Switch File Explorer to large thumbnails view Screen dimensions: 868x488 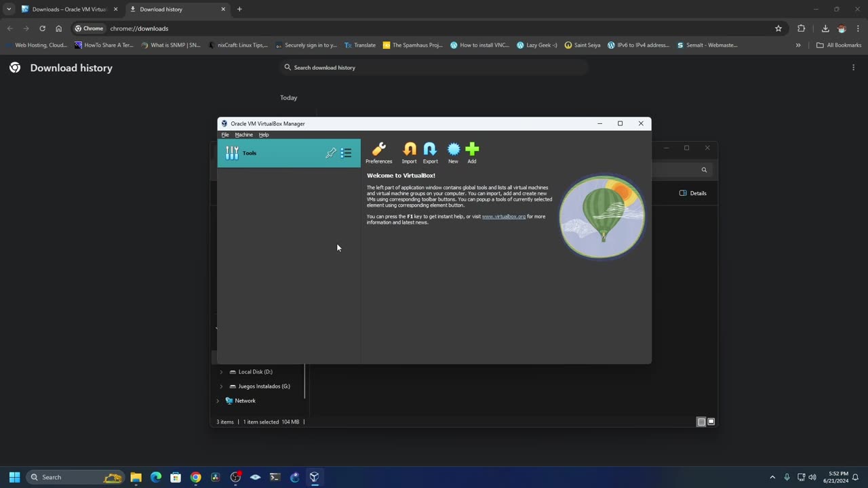[x=711, y=422]
